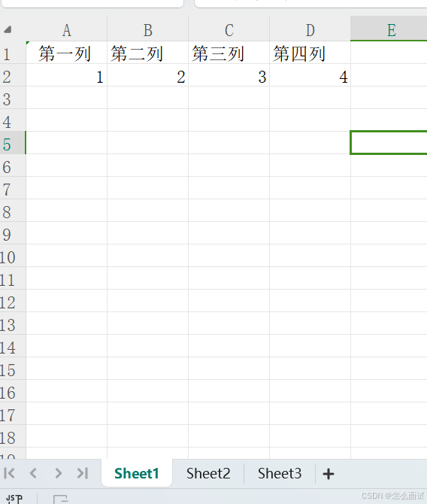Select row 18 header
The height and width of the screenshot is (504, 427).
pyautogui.click(x=13, y=436)
